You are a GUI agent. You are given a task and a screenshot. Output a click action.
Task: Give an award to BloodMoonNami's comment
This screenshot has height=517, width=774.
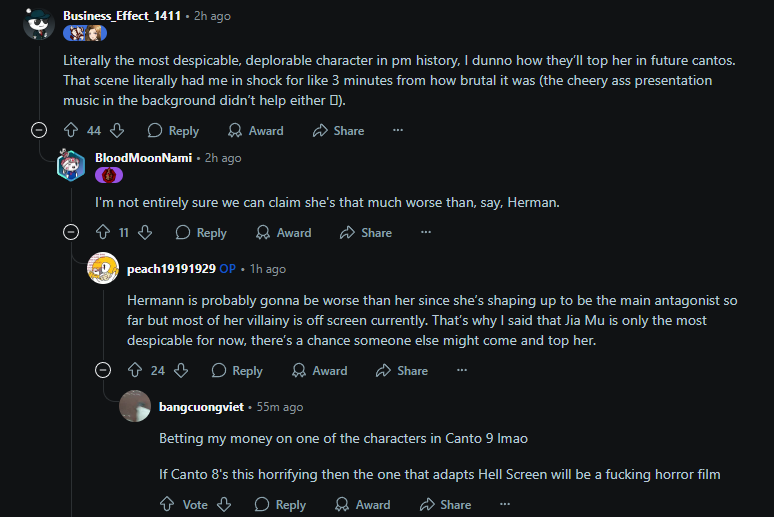point(284,232)
